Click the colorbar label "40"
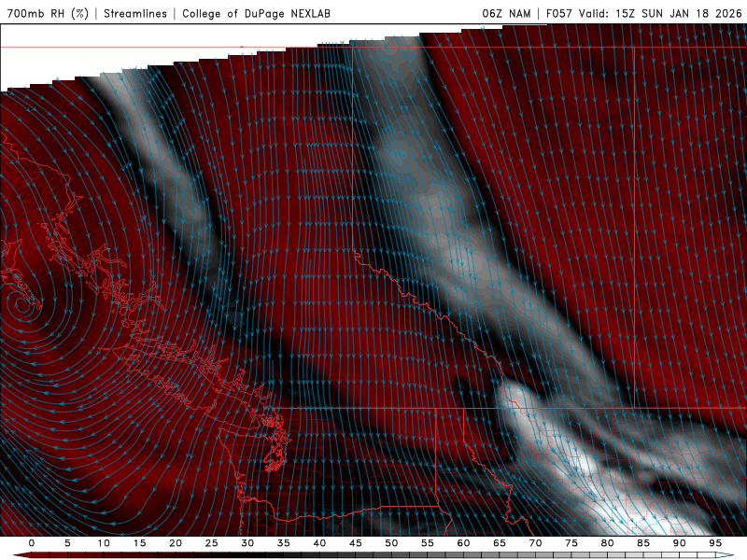 point(319,543)
